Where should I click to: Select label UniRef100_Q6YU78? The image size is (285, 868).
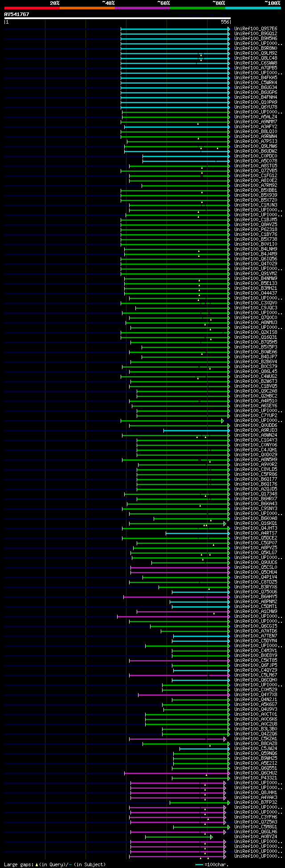pyautogui.click(x=256, y=107)
